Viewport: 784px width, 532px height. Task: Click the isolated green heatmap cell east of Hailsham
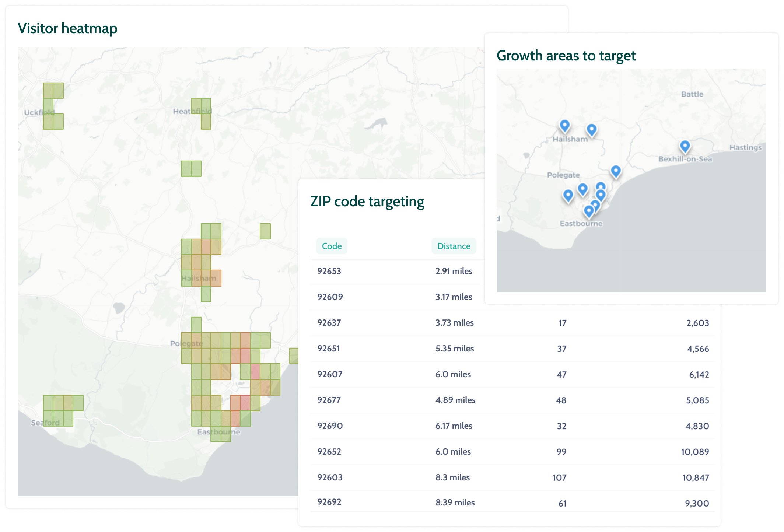tap(265, 231)
